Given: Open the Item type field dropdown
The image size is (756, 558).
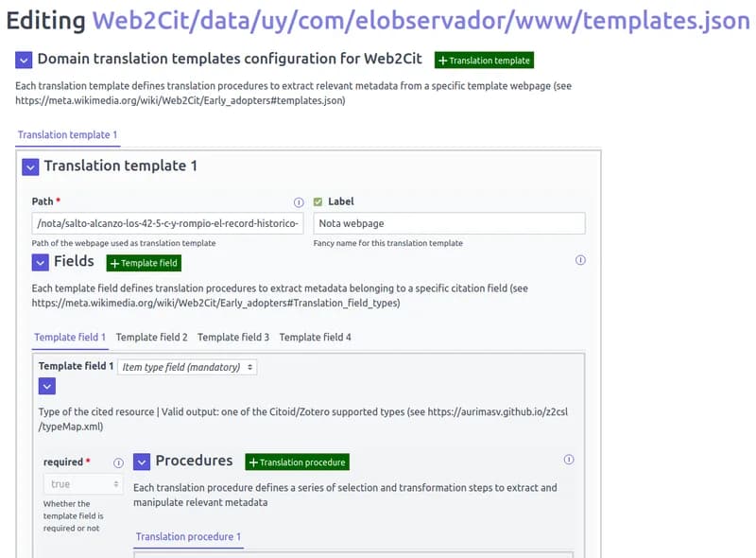Looking at the screenshot, I should click(x=187, y=367).
